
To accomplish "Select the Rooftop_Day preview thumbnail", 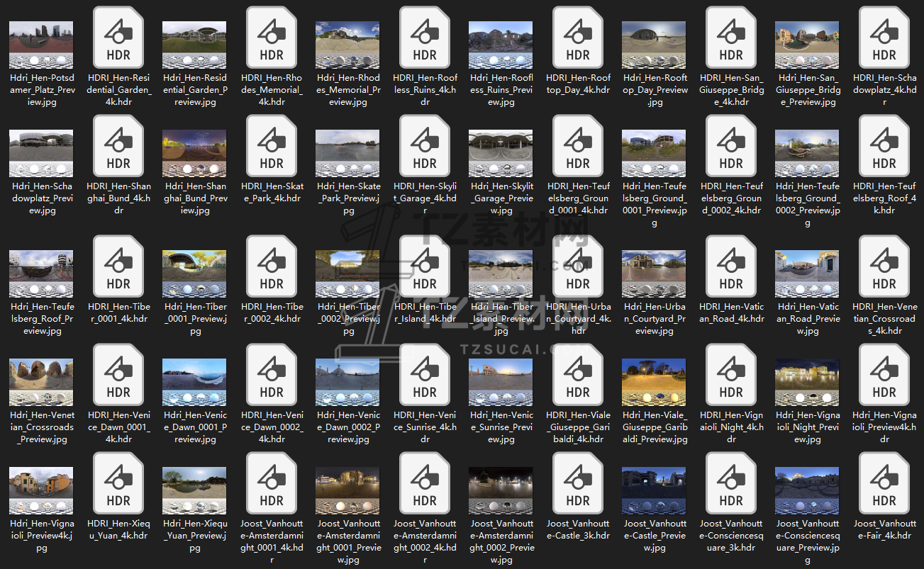I will pyautogui.click(x=654, y=45).
